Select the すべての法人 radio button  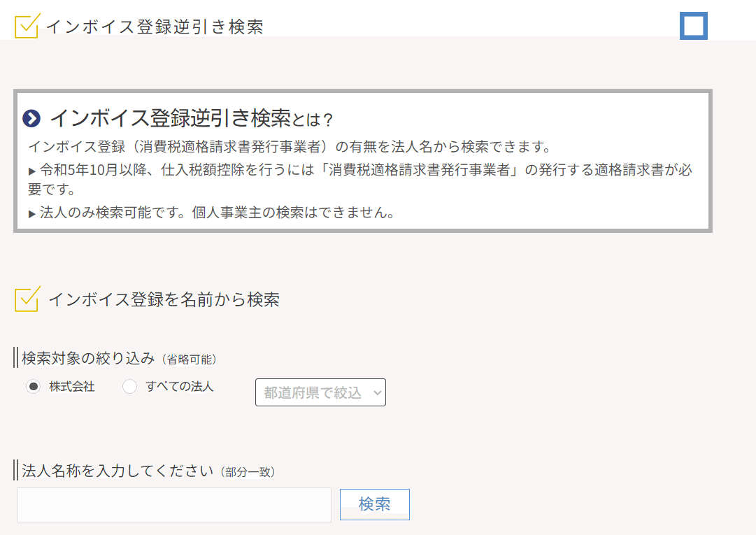point(129,387)
